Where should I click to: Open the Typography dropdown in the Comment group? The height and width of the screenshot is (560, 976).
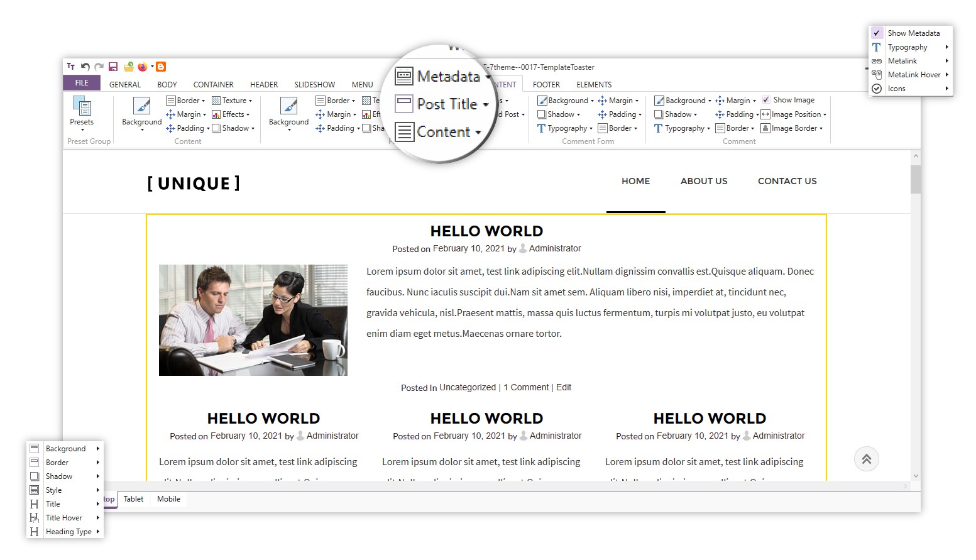coord(683,128)
